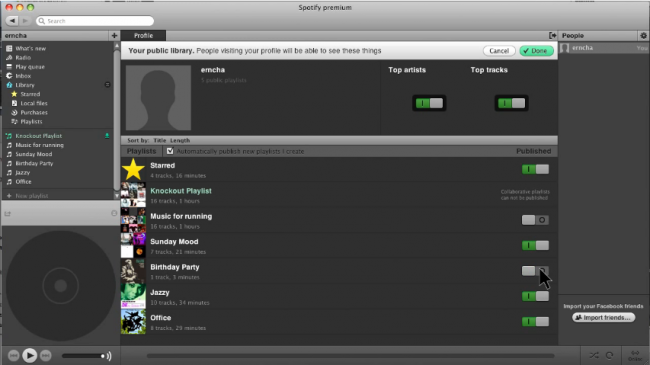Viewport: 650px width, 365px height.
Task: Open Radio from the sidebar
Action: (23, 58)
